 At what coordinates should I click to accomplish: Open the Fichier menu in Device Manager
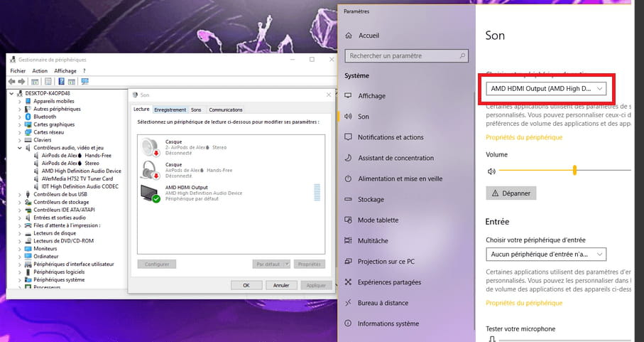[18, 70]
